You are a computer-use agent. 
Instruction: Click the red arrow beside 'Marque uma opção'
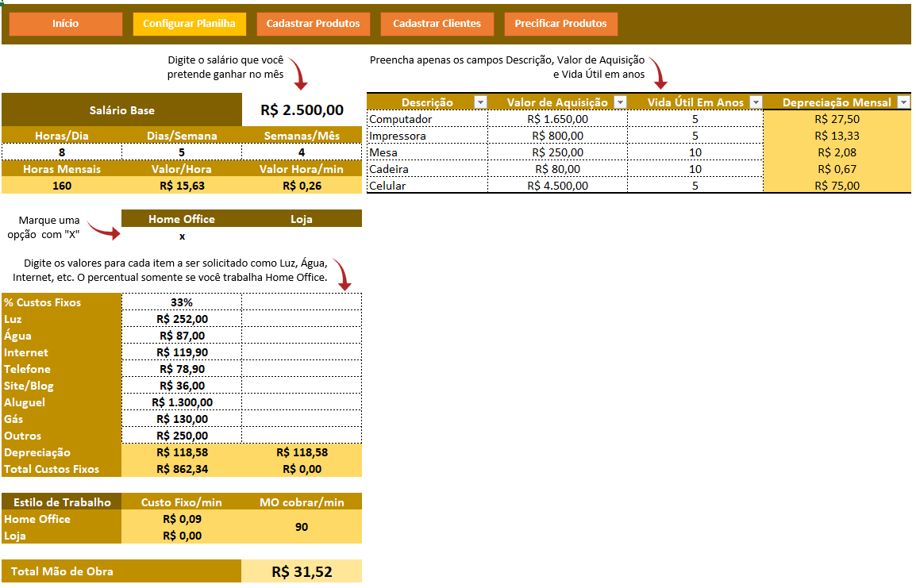102,230
